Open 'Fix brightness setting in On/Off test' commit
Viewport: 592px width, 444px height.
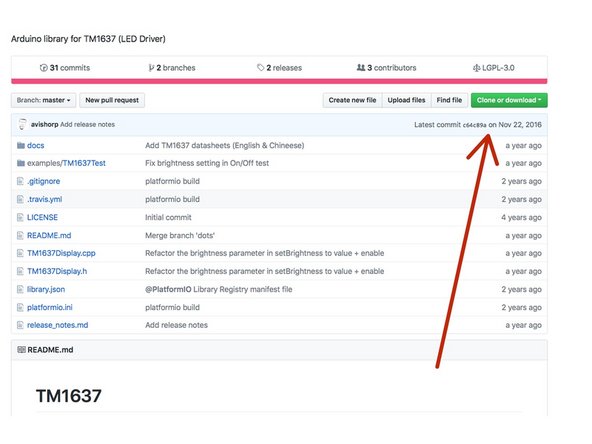click(207, 163)
